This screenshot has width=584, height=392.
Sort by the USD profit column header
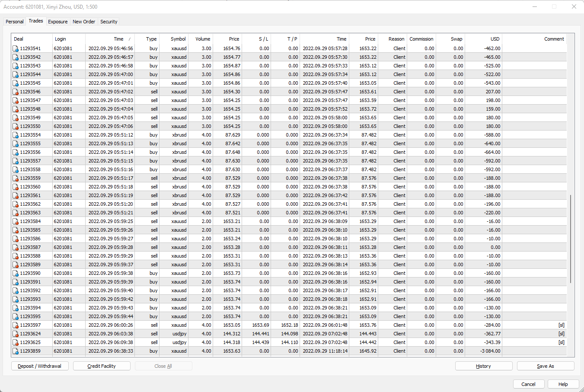coord(483,39)
